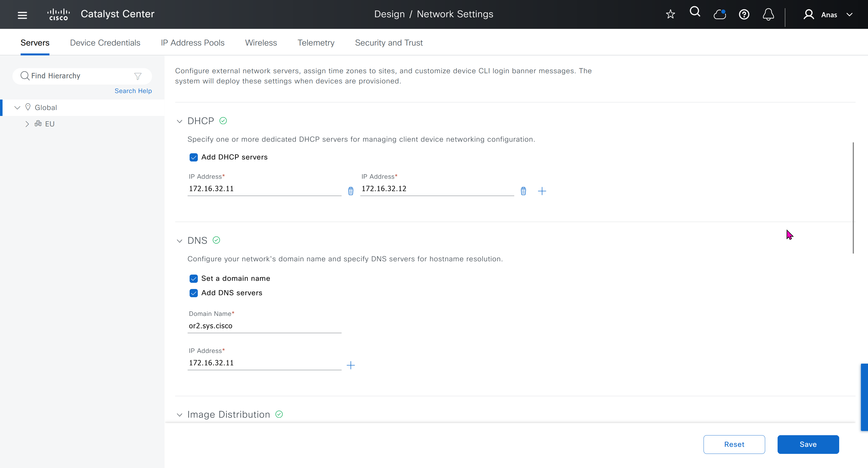The image size is (868, 468).
Task: Click the Save button
Action: (808, 445)
